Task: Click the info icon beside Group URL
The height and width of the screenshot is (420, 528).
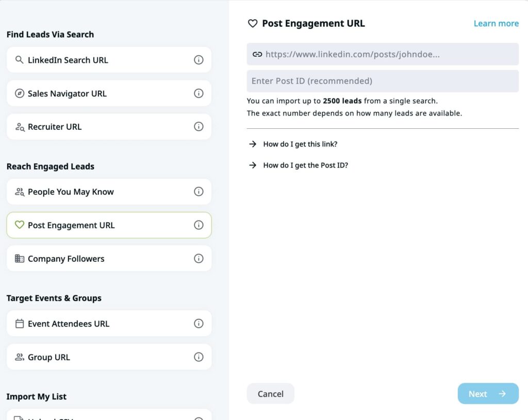Action: point(199,357)
